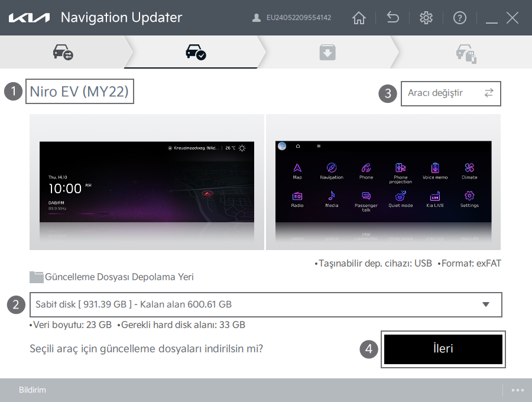Image resolution: width=532 pixels, height=402 pixels.
Task: Open the settings gear icon
Action: coord(426,18)
